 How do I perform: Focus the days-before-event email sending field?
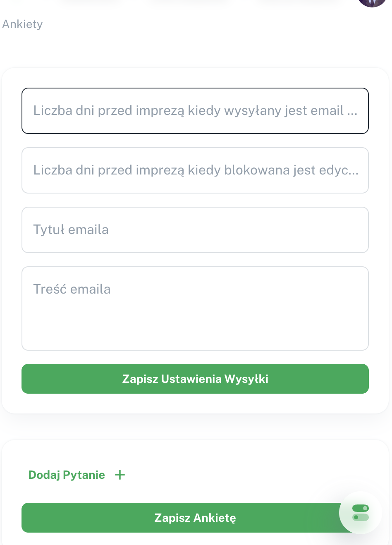pyautogui.click(x=195, y=111)
